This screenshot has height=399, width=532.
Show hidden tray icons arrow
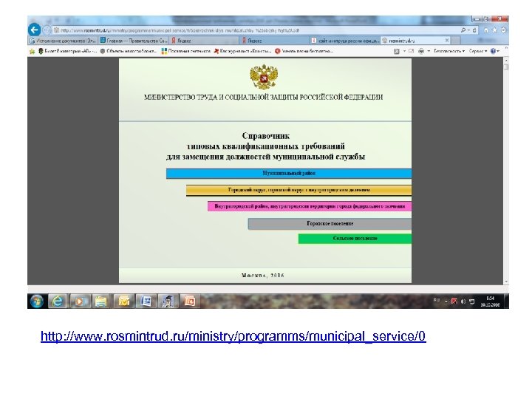pos(446,301)
